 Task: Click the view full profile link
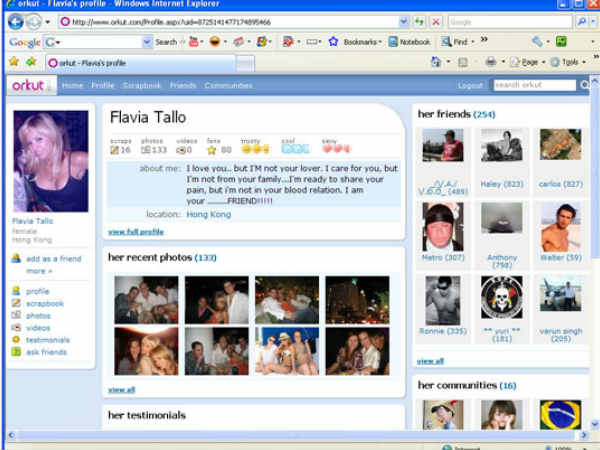click(x=136, y=231)
